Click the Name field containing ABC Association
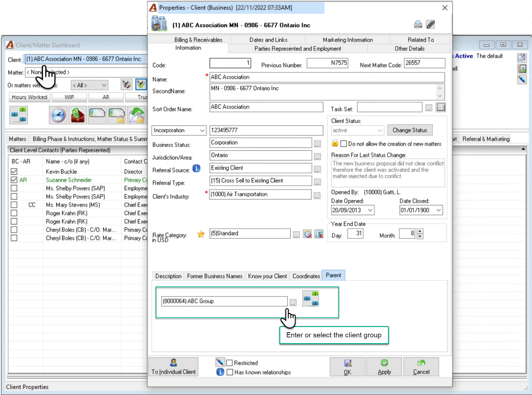Viewport: 532px width, 395px height. point(327,77)
